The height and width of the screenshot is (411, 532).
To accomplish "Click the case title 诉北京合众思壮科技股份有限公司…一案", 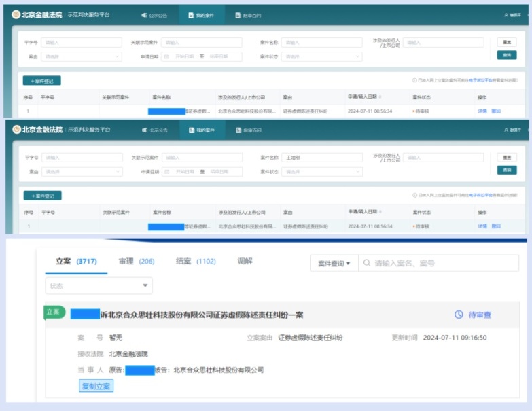I will (202, 315).
